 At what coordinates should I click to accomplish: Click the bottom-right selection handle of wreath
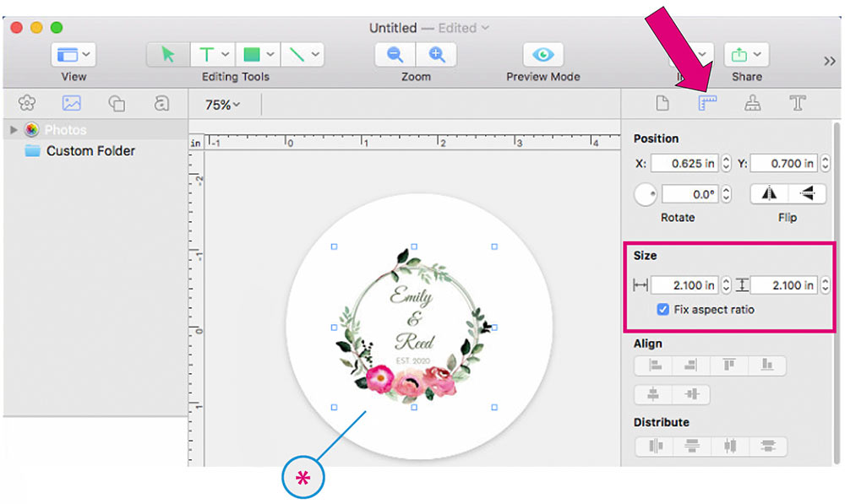coord(494,408)
